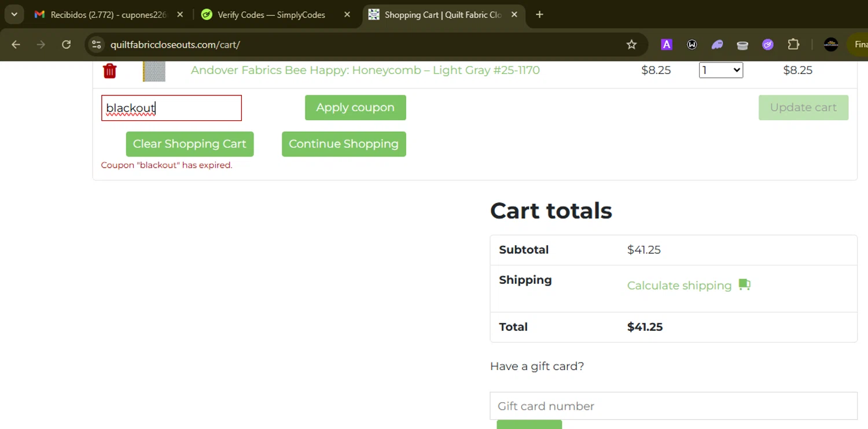Go forward in browser history

point(41,45)
